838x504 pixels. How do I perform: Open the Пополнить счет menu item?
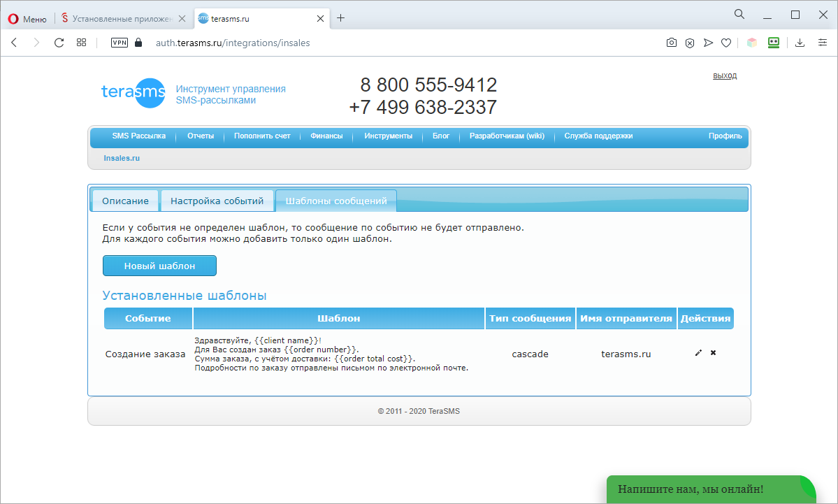[262, 136]
